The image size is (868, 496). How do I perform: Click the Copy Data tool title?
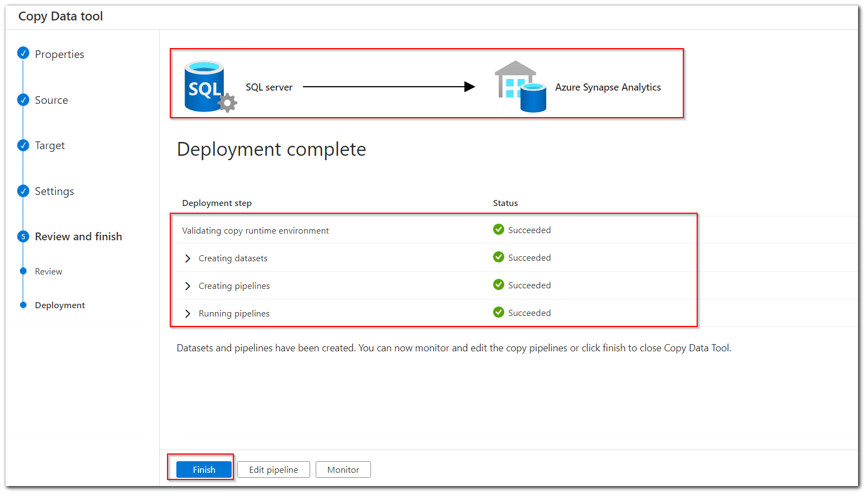(61, 16)
